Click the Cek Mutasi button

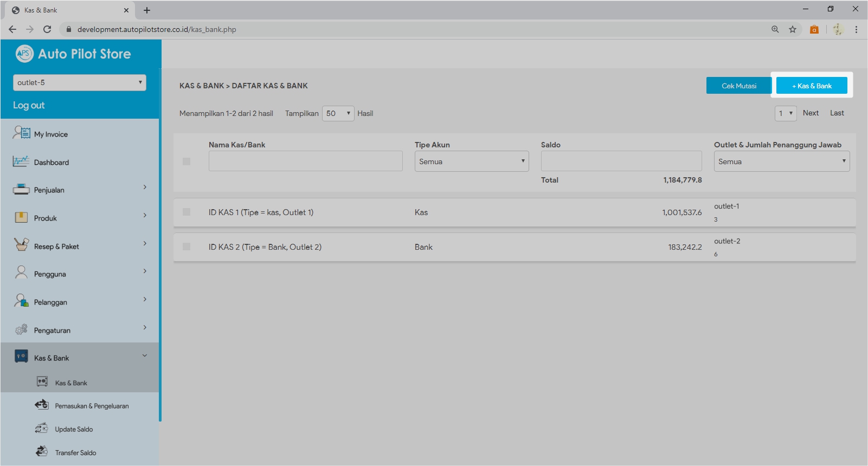coord(738,86)
